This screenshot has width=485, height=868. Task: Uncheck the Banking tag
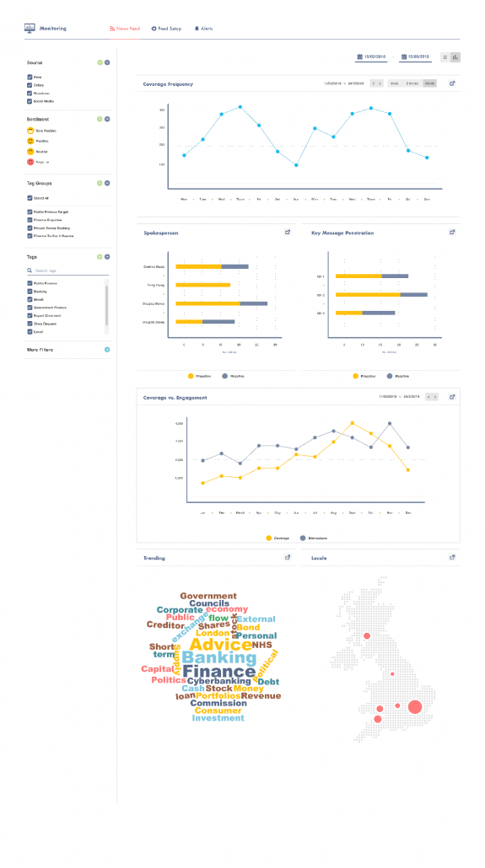pos(30,292)
